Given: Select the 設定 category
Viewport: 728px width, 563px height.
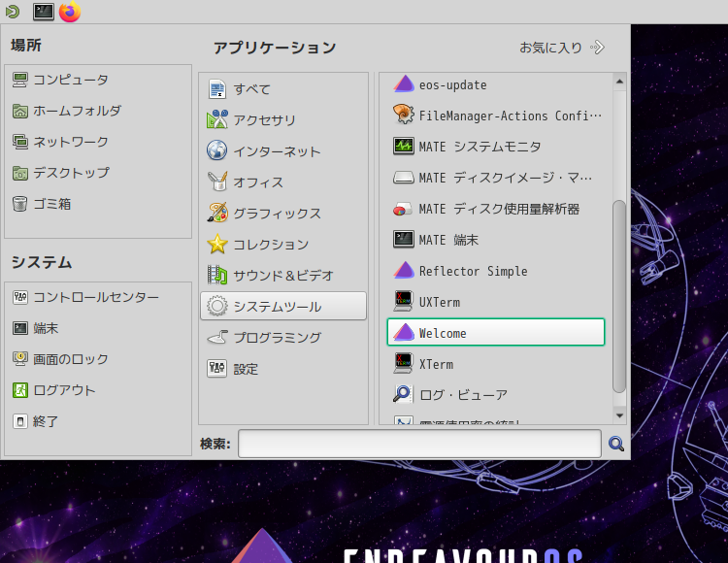Looking at the screenshot, I should tap(283, 369).
